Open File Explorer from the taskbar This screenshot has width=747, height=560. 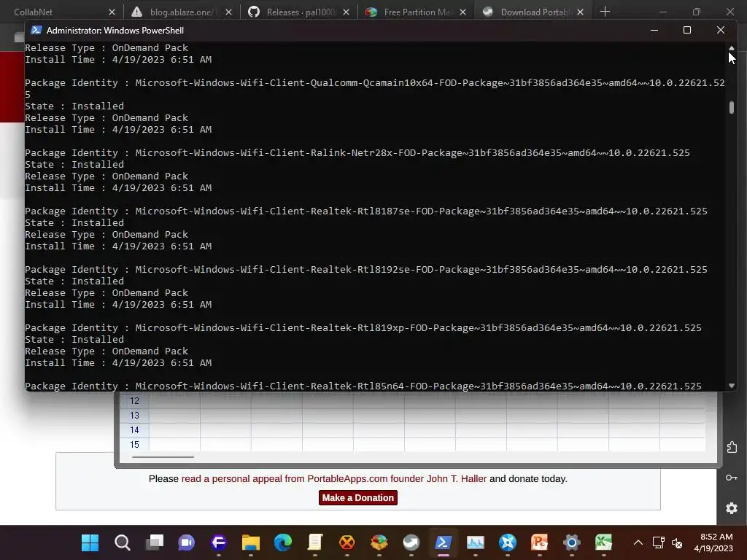point(251,542)
